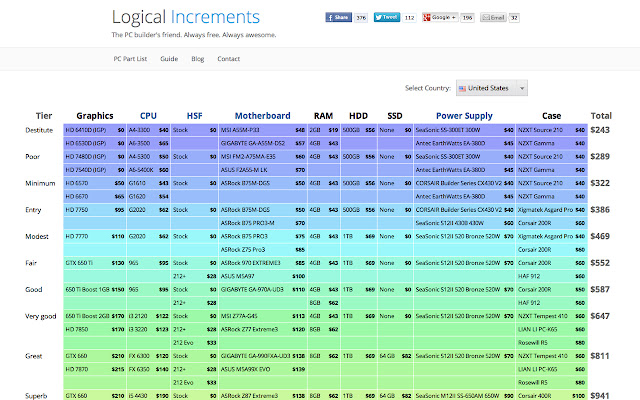This screenshot has width=640, height=400.
Task: Click the GIGABYTE GA-970A-UD3 motherboard cell
Action: (263, 289)
